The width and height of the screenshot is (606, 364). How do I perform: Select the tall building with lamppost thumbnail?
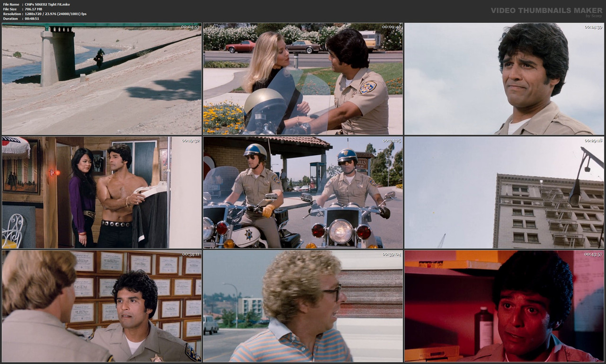[x=504, y=192]
